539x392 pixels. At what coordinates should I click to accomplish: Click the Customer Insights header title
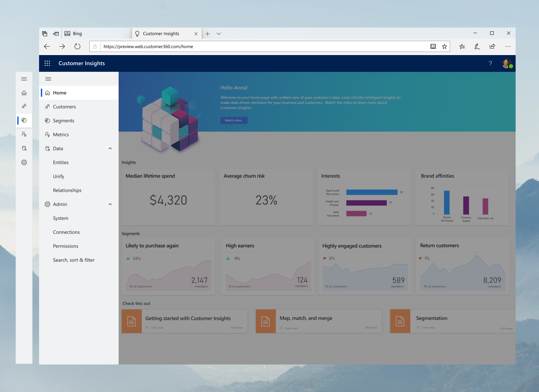coord(82,63)
